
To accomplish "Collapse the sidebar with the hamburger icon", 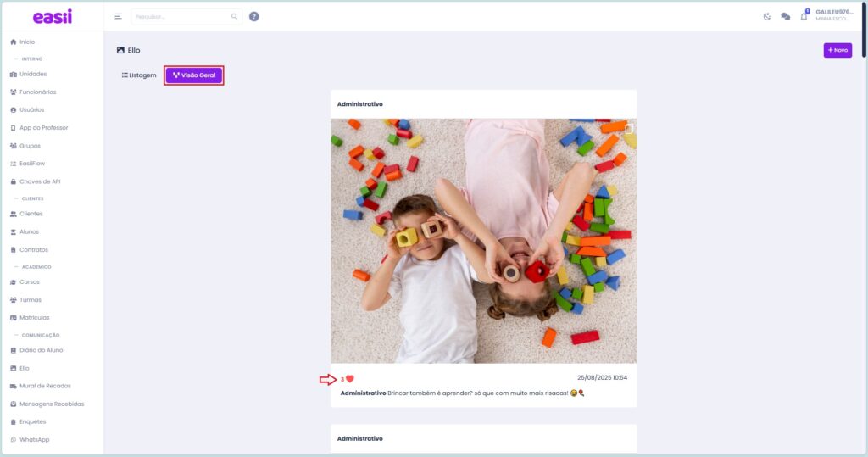I will [118, 16].
